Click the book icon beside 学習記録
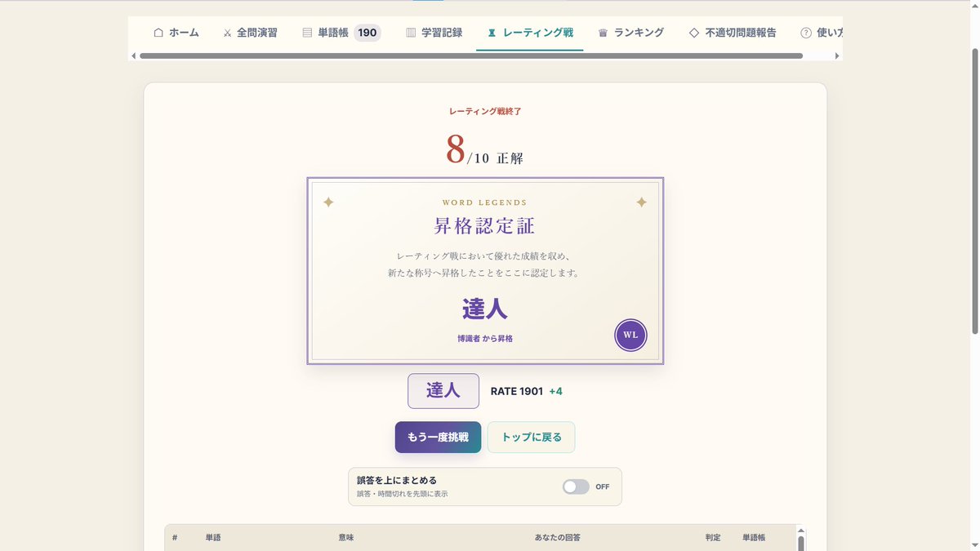The image size is (980, 551). pyautogui.click(x=411, y=33)
